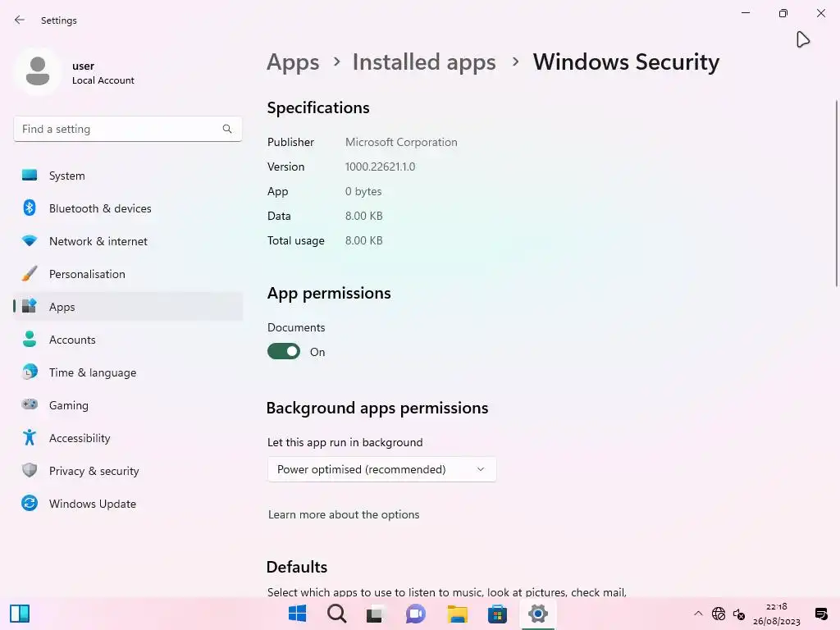Select Windows Update in sidebar
The width and height of the screenshot is (840, 630).
coord(128,503)
